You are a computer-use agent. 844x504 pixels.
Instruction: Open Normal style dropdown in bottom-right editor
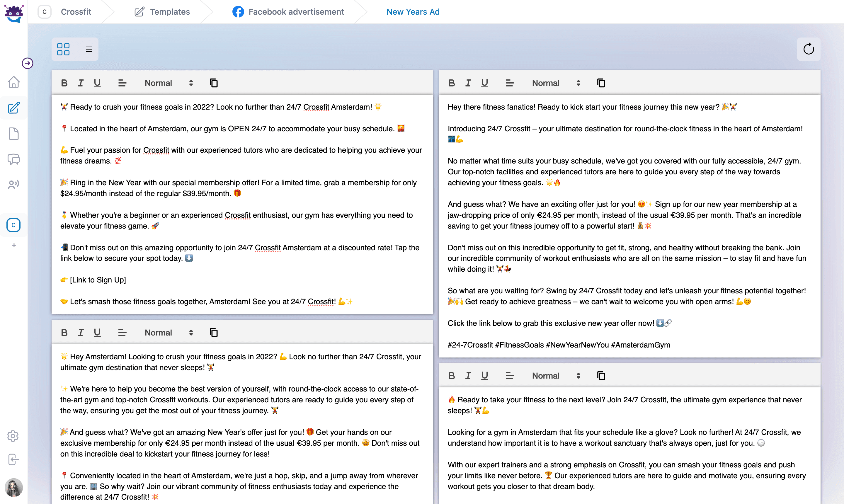coord(556,376)
